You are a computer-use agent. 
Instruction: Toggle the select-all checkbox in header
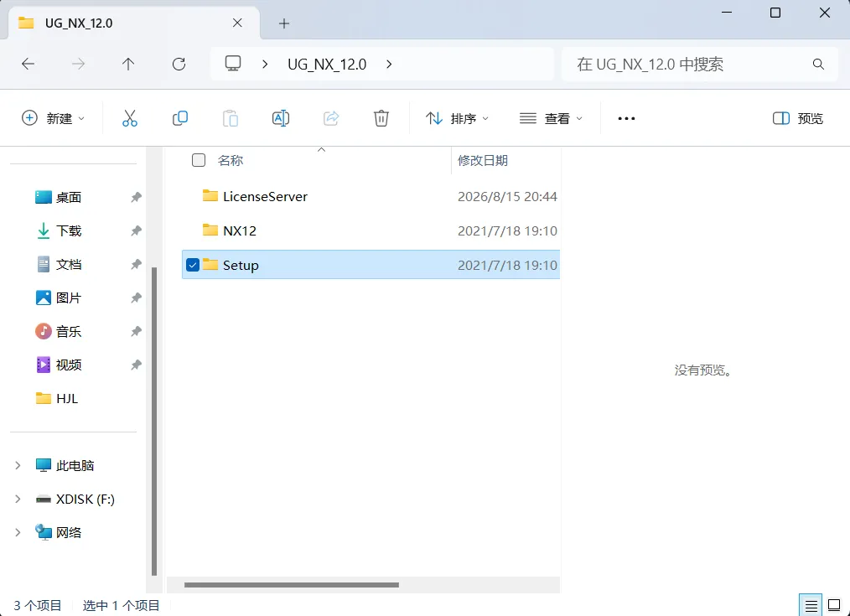pos(199,160)
